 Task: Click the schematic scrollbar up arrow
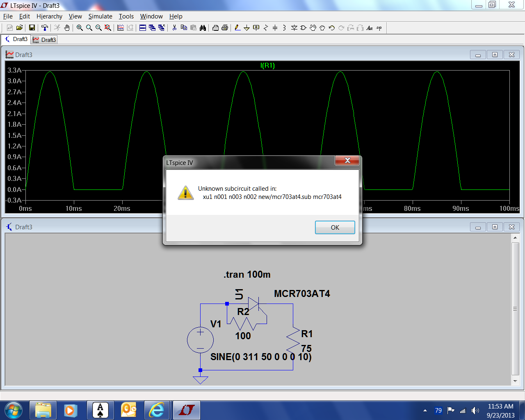tap(515, 237)
